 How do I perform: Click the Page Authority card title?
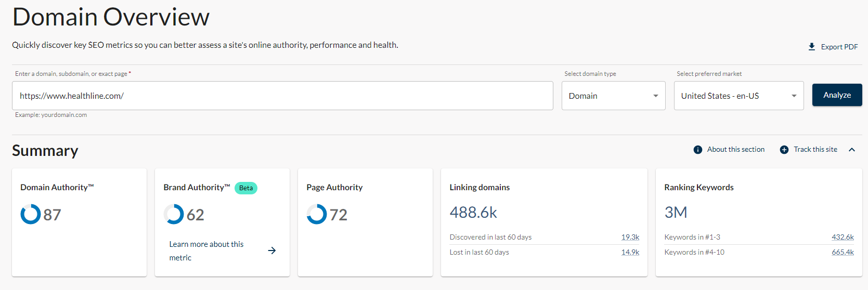tap(334, 187)
